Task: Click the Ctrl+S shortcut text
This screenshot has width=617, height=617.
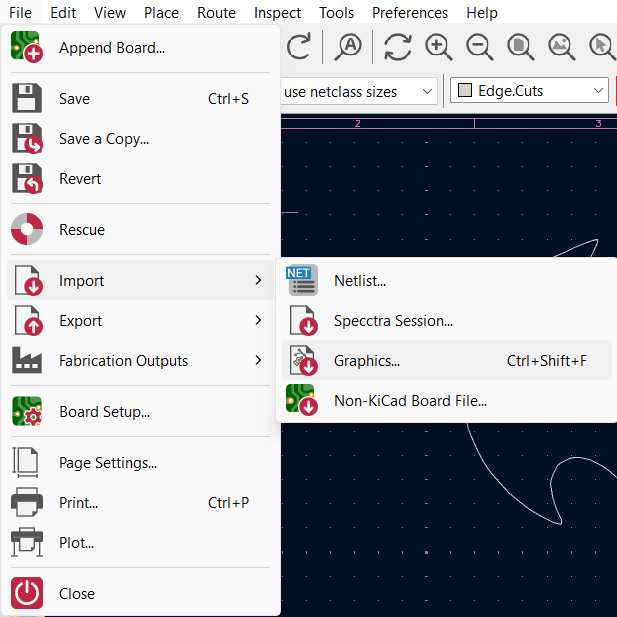Action: point(228,98)
